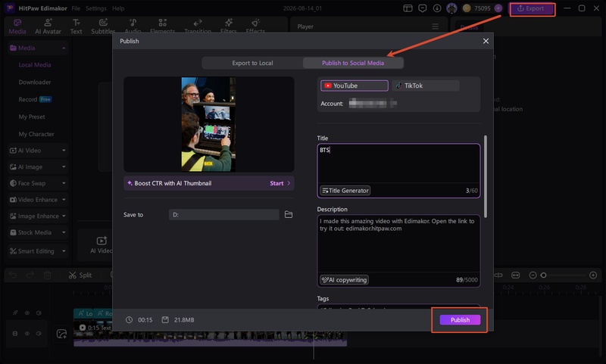Viewport: 606px width, 364px height.
Task: Click the fit timeline to window icon
Action: pos(516,275)
